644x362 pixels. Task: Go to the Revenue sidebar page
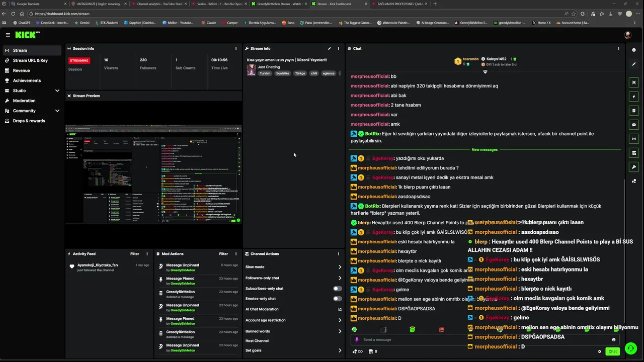click(21, 70)
